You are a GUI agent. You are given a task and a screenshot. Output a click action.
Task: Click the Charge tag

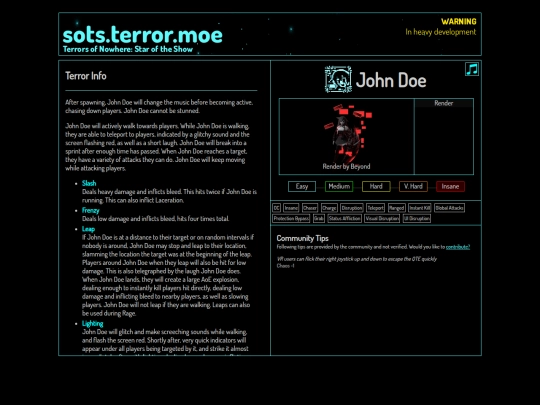click(329, 208)
